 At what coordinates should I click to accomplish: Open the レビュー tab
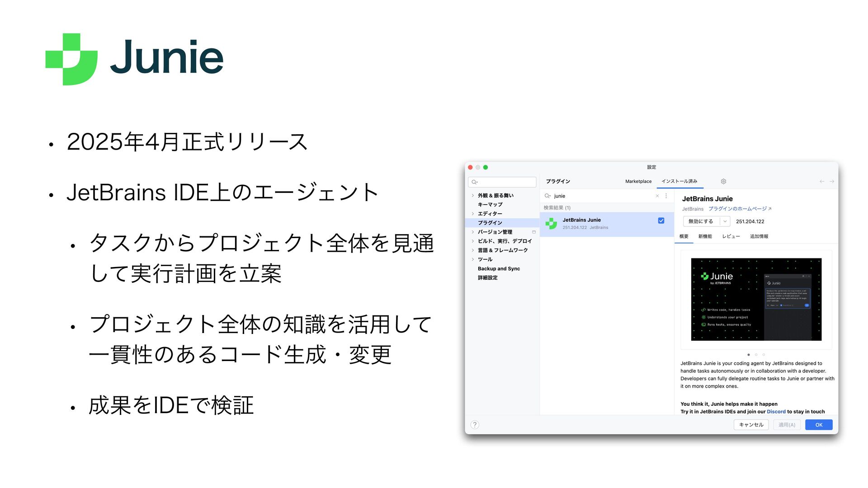[731, 236]
